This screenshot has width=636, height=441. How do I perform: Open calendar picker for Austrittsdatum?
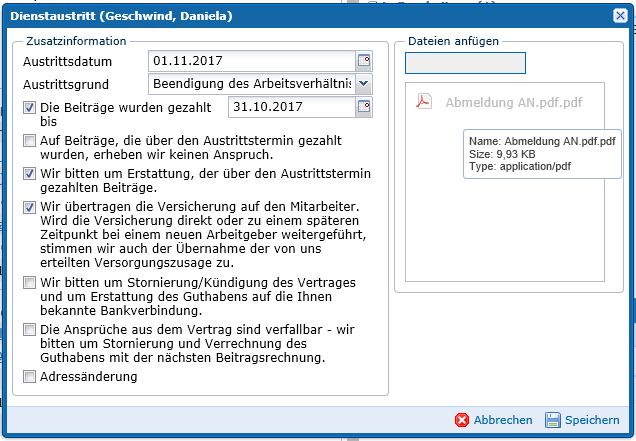click(363, 62)
